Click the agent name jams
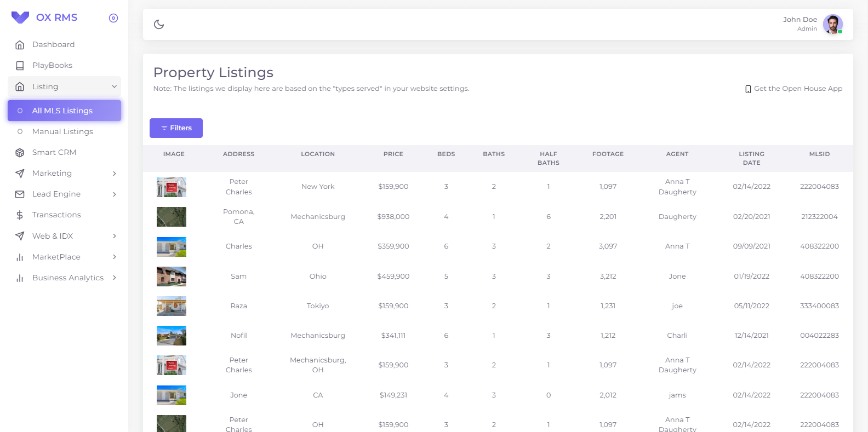Image resolution: width=868 pixels, height=432 pixels. [x=677, y=395]
